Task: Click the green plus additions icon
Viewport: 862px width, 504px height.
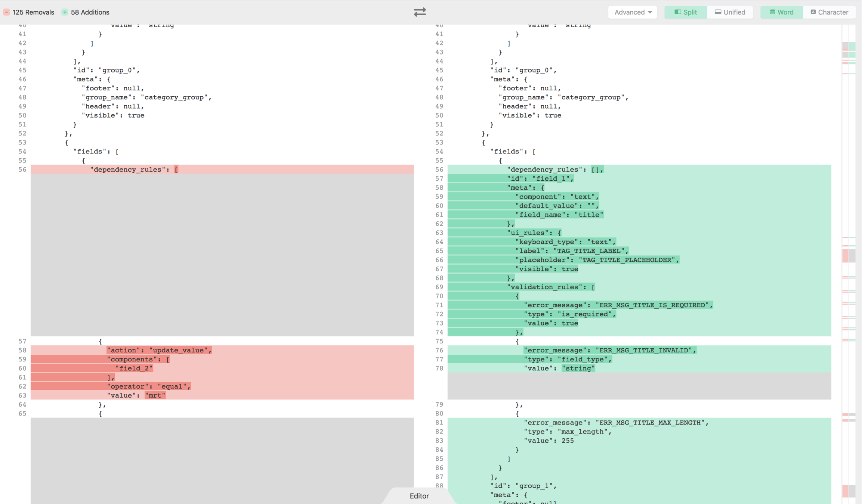Action: point(65,12)
